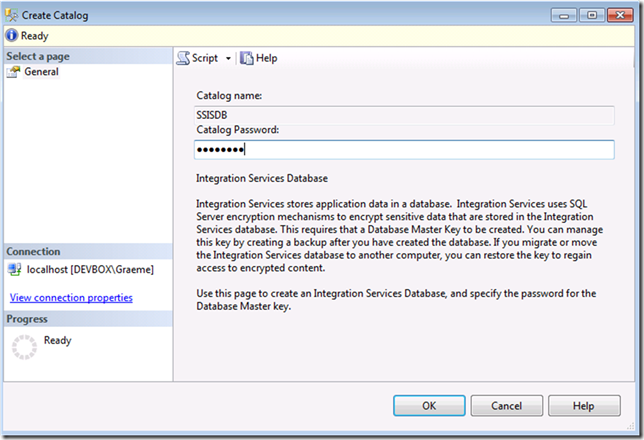
Task: Open View connection properties link
Action: (x=71, y=297)
